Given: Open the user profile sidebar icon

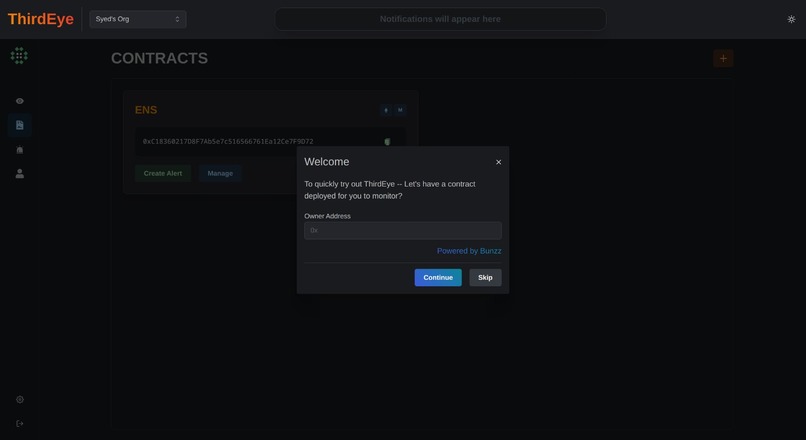Looking at the screenshot, I should point(20,174).
